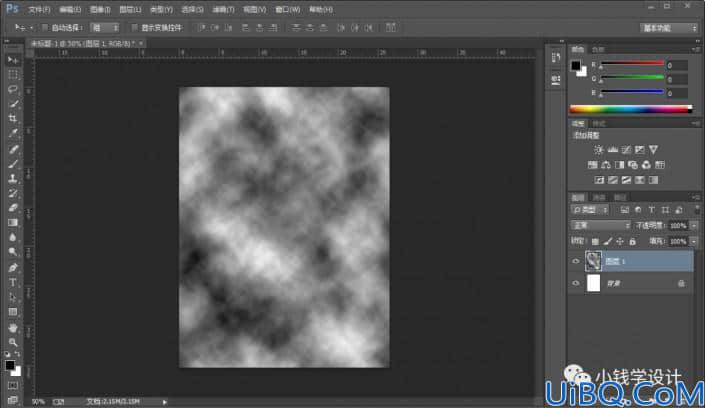Screen dimensions: 705x408
Task: Open the workspace 基本功能 dropdown
Action: click(669, 28)
